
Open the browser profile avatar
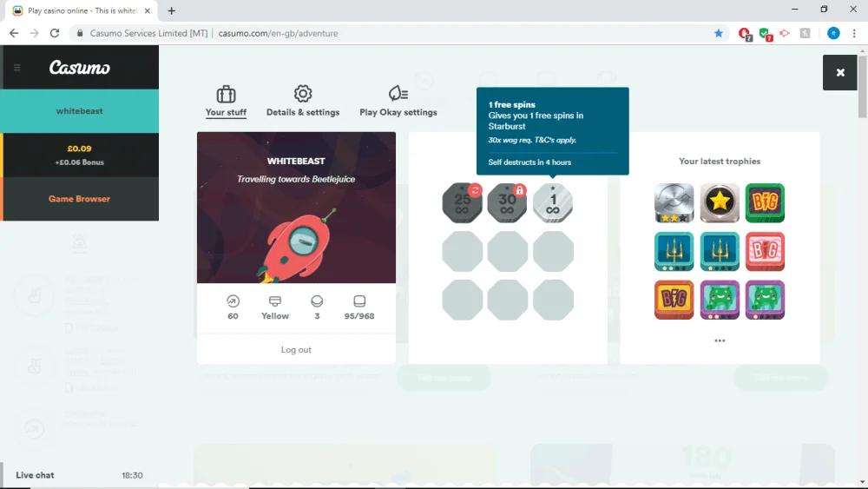[x=833, y=33]
